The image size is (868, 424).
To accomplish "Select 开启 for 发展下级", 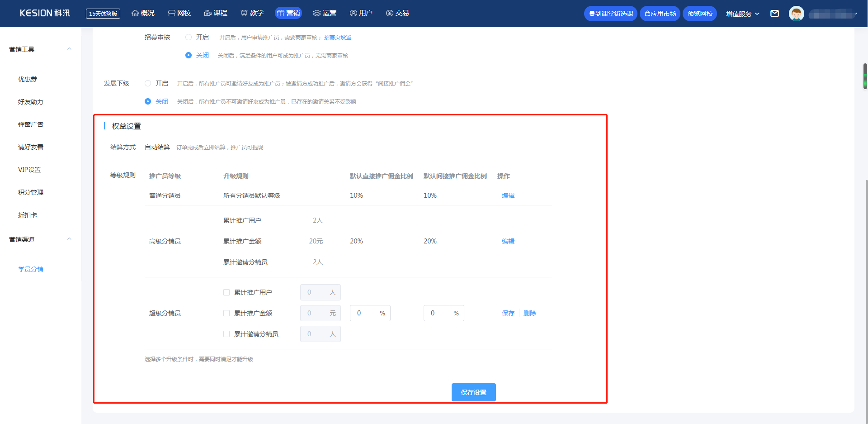I will click(x=148, y=83).
